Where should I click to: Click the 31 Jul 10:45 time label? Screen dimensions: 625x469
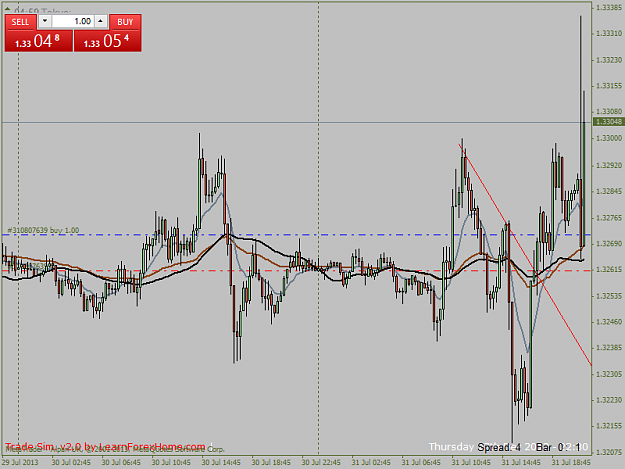coord(471,462)
